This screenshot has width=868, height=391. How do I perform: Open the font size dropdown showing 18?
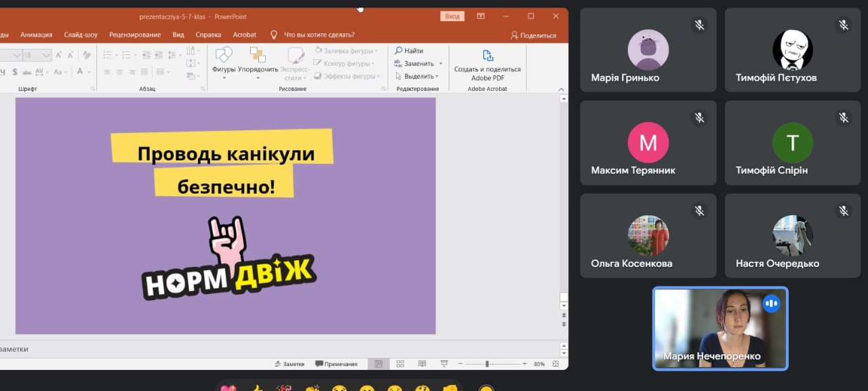[x=46, y=56]
